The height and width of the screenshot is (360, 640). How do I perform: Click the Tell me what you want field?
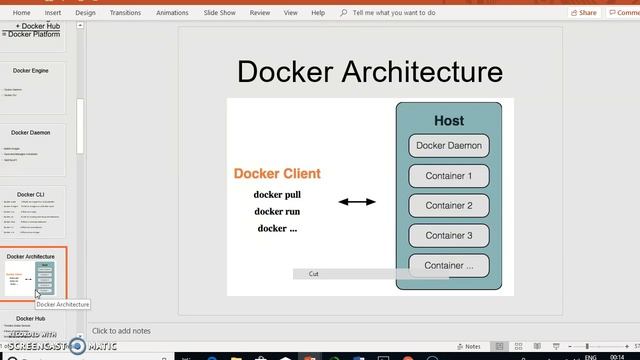[394, 13]
